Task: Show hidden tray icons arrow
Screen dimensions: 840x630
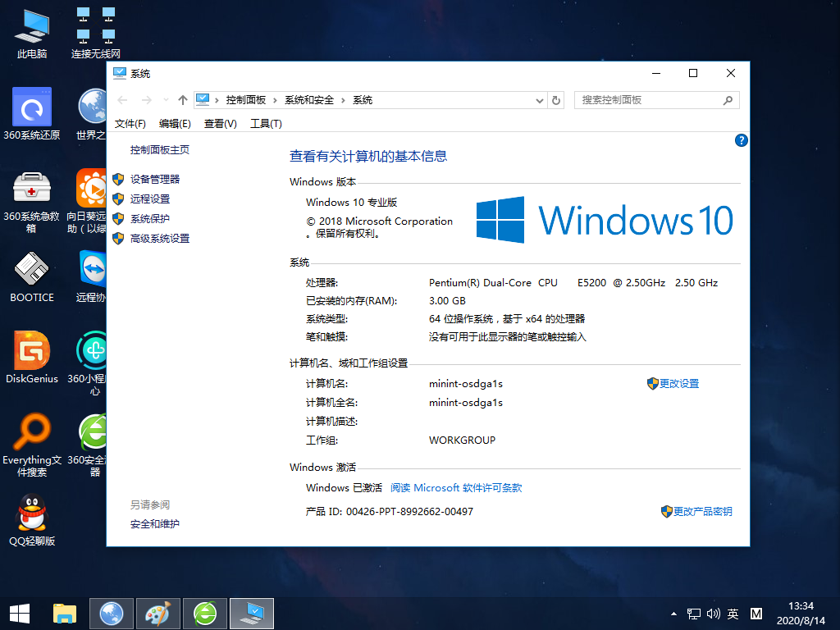Action: [x=673, y=614]
